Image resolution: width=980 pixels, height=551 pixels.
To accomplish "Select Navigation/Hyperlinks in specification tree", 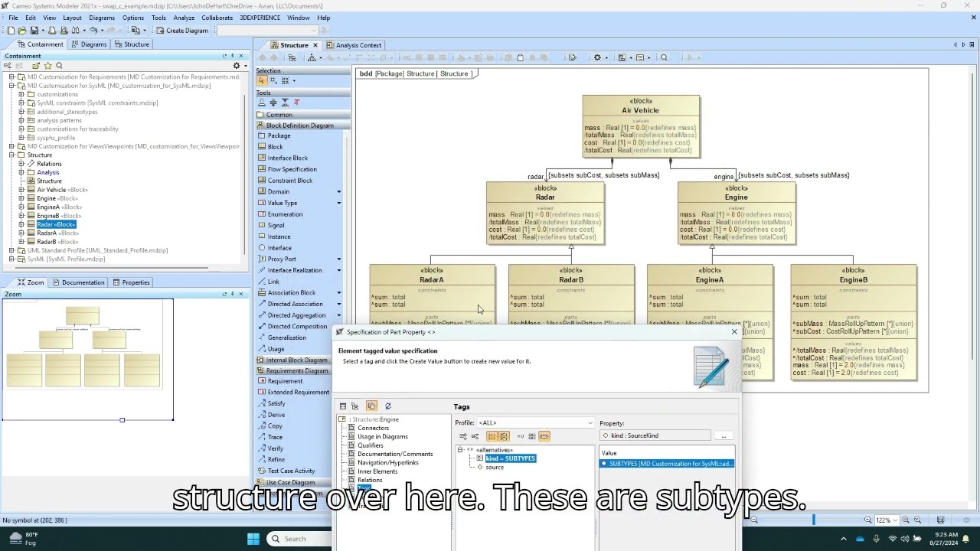I will tap(388, 463).
